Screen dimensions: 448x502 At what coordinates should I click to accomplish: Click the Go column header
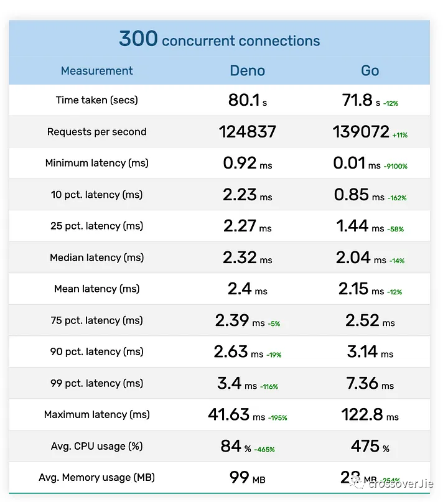coord(370,71)
